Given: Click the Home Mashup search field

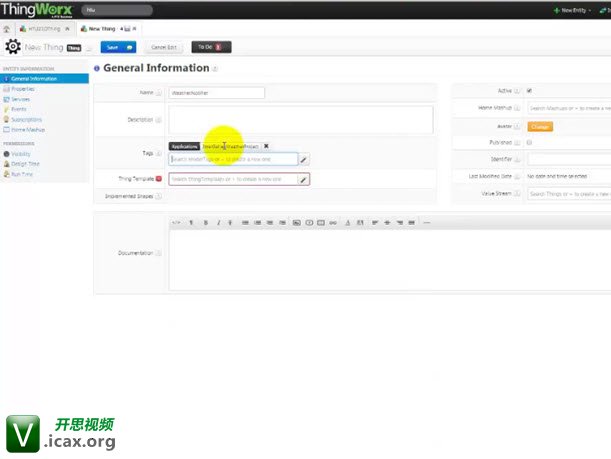Looking at the screenshot, I should point(569,108).
